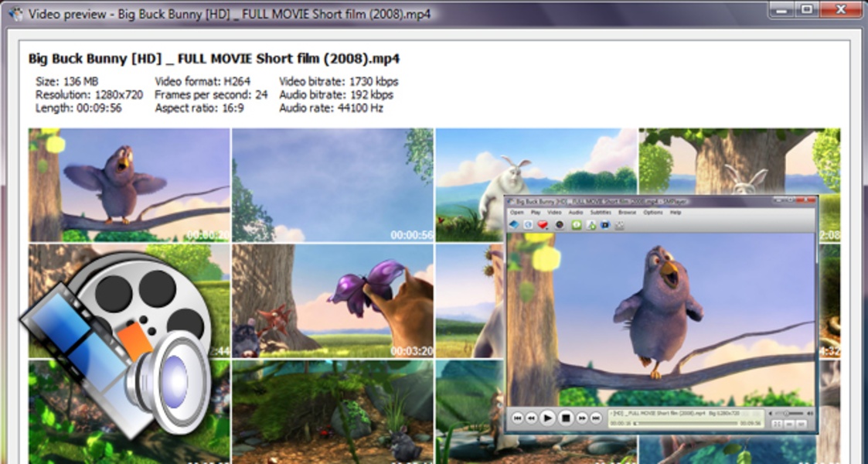Click the Fast Forward button in SMPlayer controls
Image resolution: width=868 pixels, height=464 pixels.
pos(582,418)
